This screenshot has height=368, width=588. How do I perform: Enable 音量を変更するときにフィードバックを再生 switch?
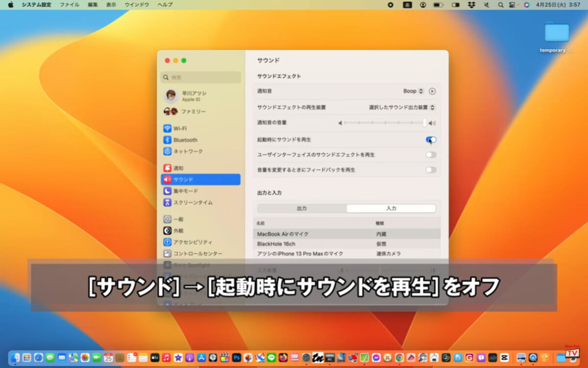431,170
